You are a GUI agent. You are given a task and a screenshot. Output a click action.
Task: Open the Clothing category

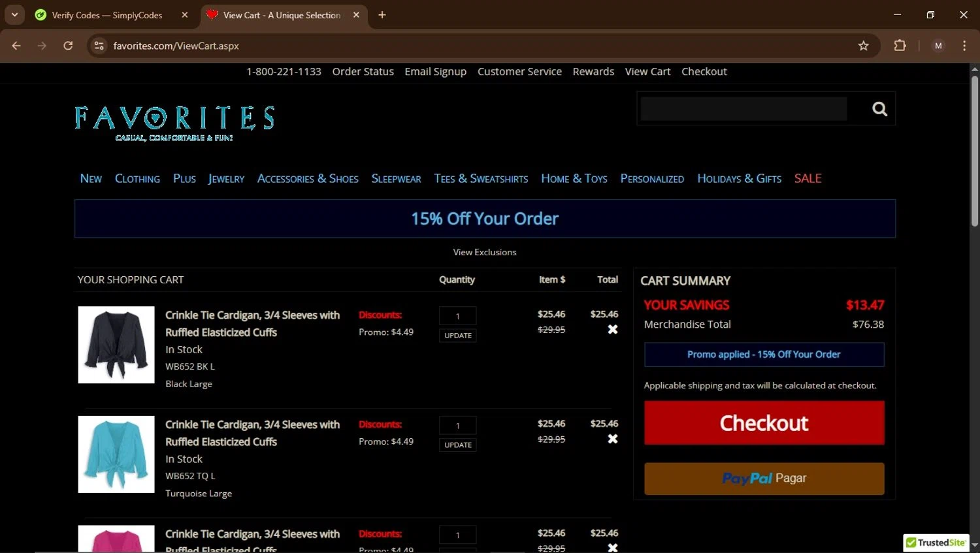coord(137,179)
